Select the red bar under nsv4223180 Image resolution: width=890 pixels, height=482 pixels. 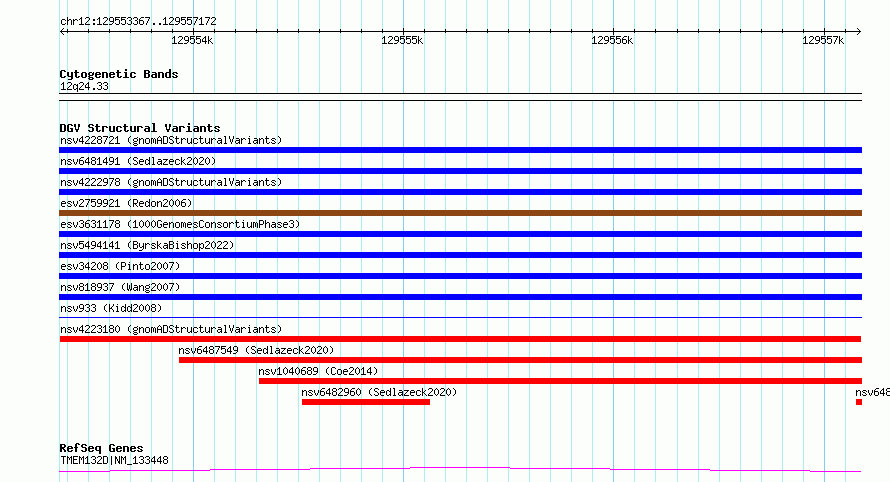460,339
